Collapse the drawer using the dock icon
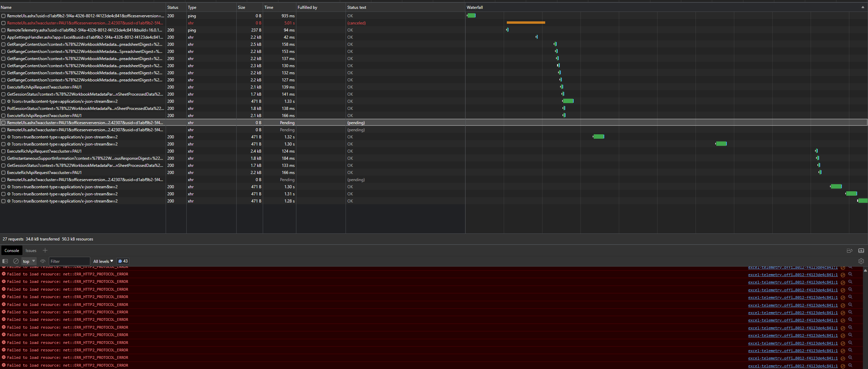This screenshot has width=868, height=369. (x=861, y=251)
